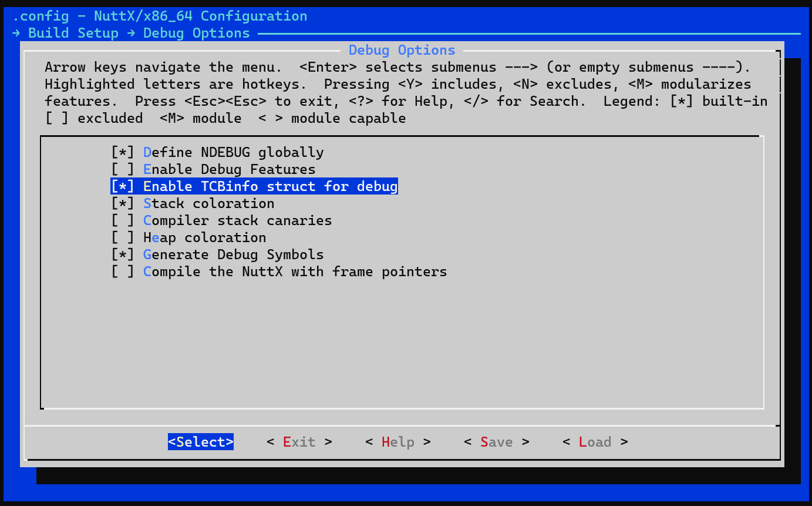Click the D hotkey in Define NDEBUG
Image resolution: width=812 pixels, height=506 pixels.
[147, 152]
